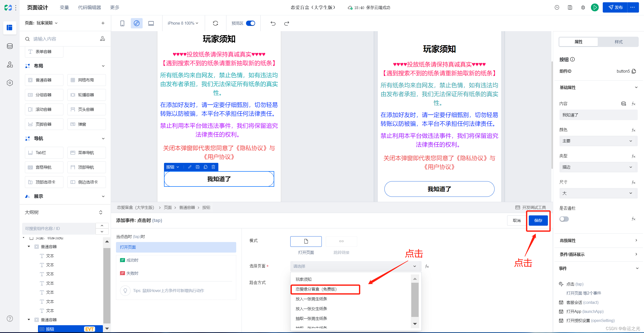
Task: Open the 类型 描边 dropdown
Action: tap(598, 167)
